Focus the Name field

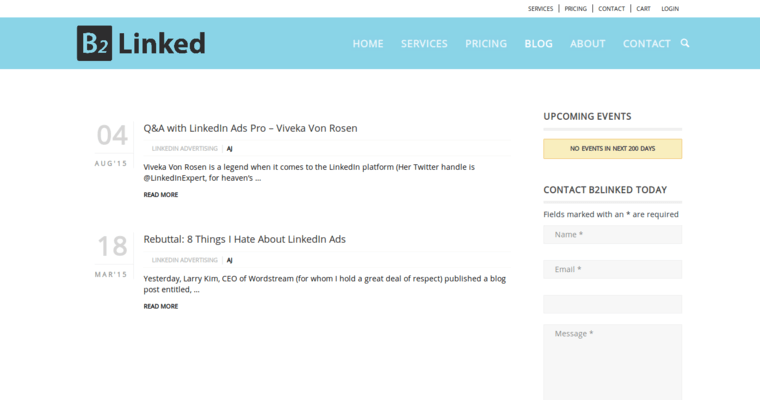[x=612, y=234]
